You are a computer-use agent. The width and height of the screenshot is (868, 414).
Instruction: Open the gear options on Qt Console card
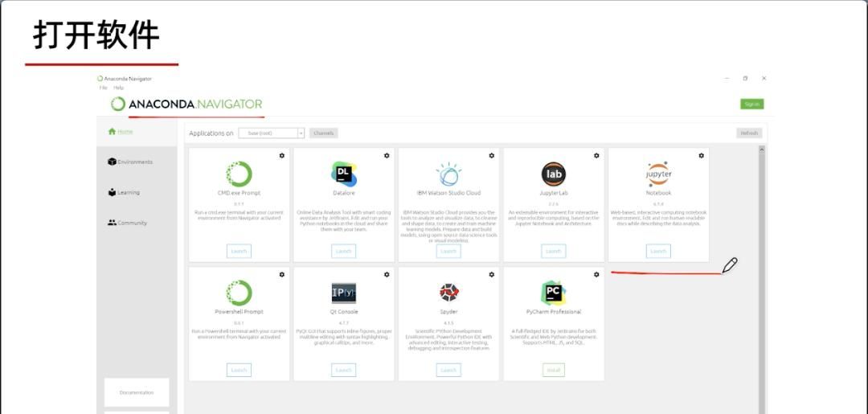[387, 274]
